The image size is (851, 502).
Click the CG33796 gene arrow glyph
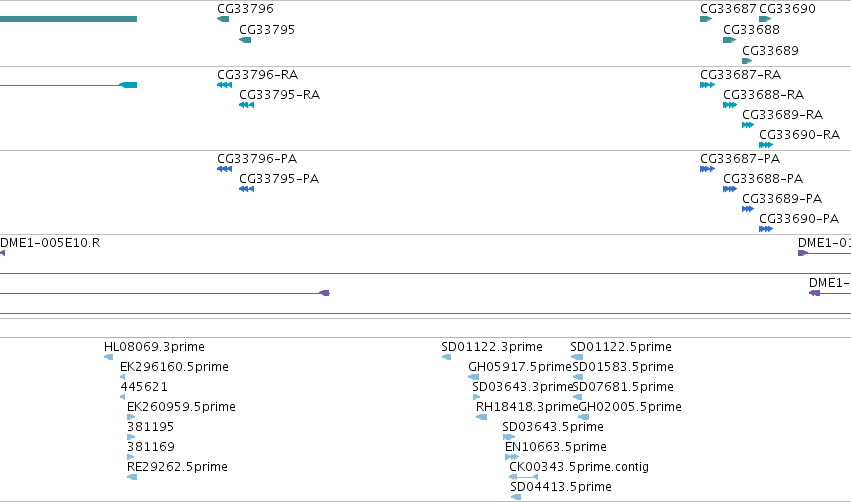[x=223, y=19]
